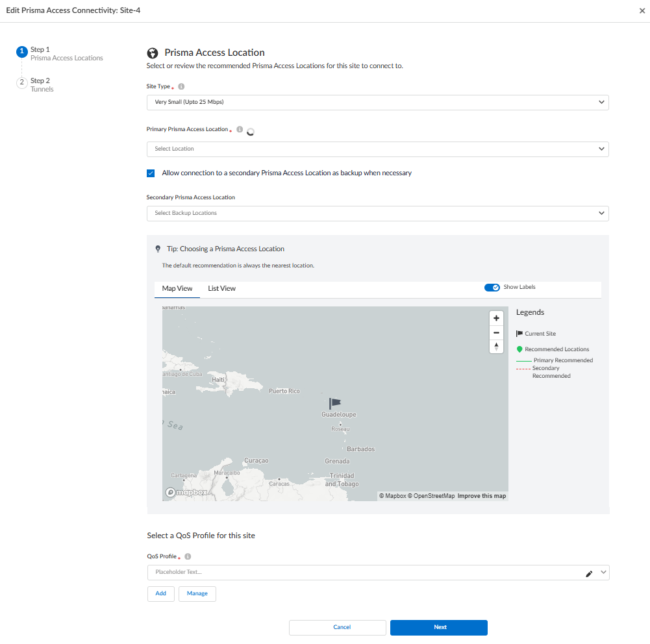Reset map bearing with compass button

tap(496, 347)
